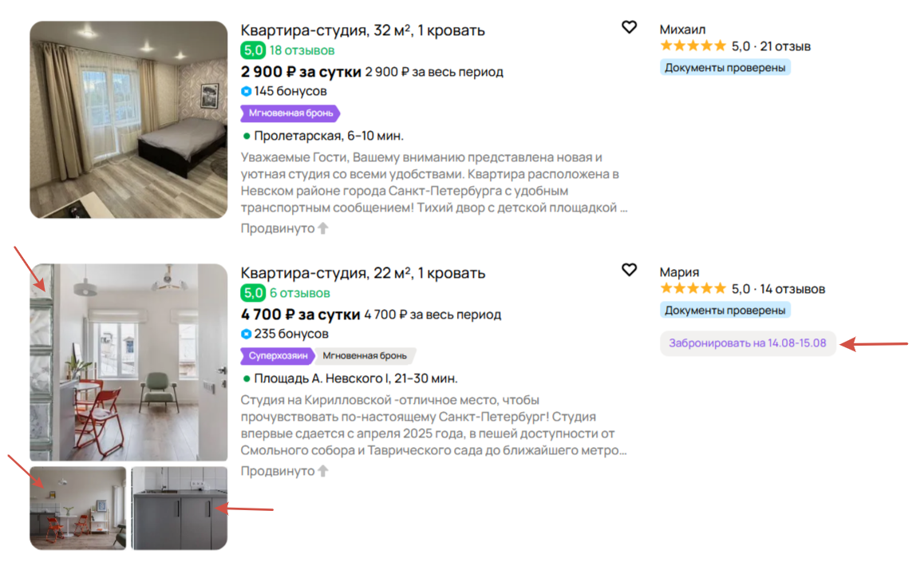Open host profile Мария
This screenshot has height=562, width=924.
(x=679, y=272)
